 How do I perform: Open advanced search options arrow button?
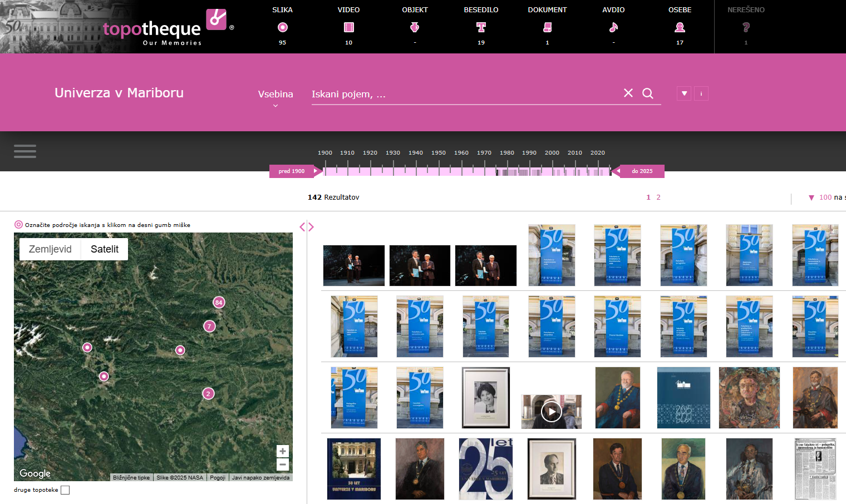[684, 93]
